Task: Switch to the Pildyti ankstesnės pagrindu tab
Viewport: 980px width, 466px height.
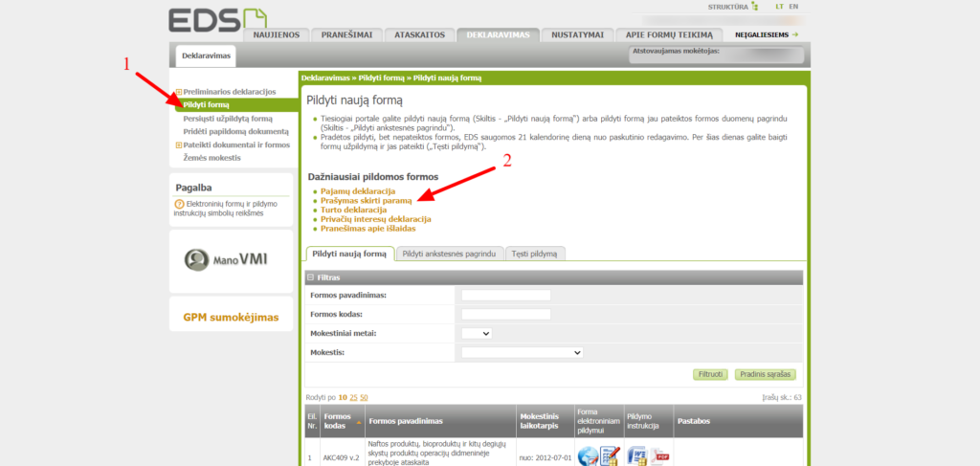Action: [x=449, y=254]
